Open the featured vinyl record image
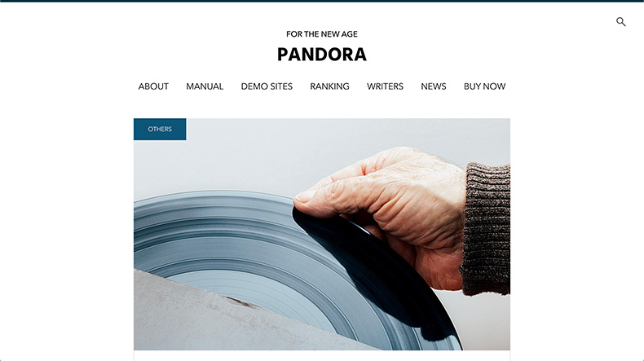Image resolution: width=644 pixels, height=361 pixels. (321, 234)
